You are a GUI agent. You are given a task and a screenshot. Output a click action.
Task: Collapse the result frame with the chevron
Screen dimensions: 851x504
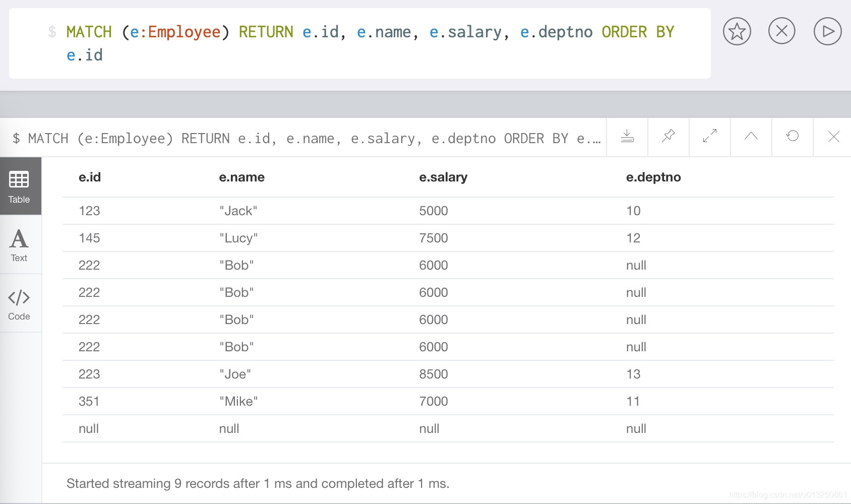(x=751, y=136)
